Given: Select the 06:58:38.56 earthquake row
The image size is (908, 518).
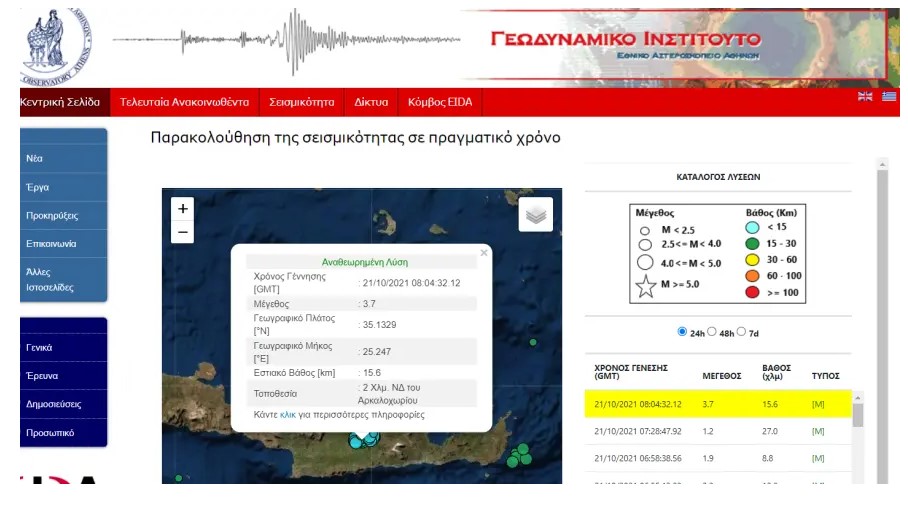Looking at the screenshot, I should (718, 458).
